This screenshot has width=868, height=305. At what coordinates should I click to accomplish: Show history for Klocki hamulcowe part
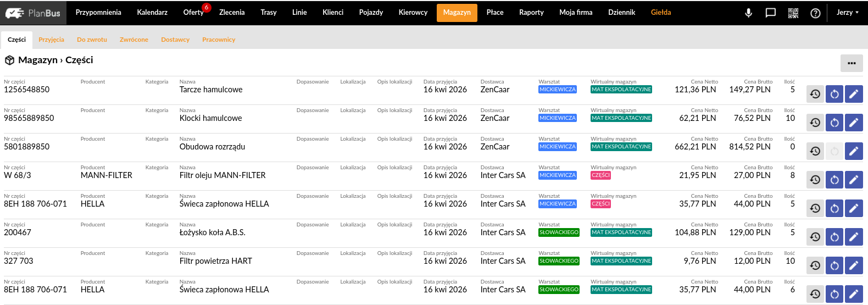pyautogui.click(x=815, y=123)
